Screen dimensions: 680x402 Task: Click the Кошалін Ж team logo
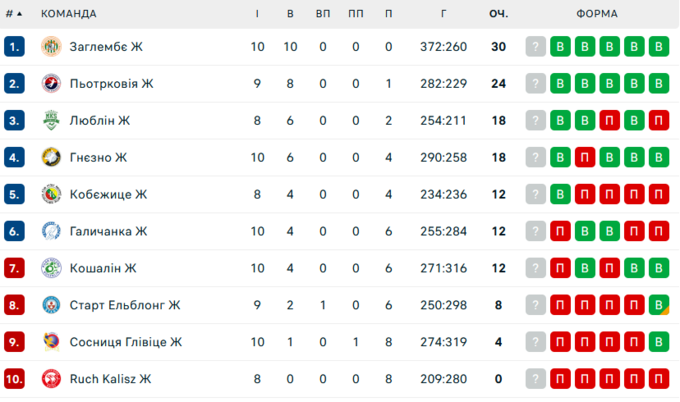pos(52,268)
